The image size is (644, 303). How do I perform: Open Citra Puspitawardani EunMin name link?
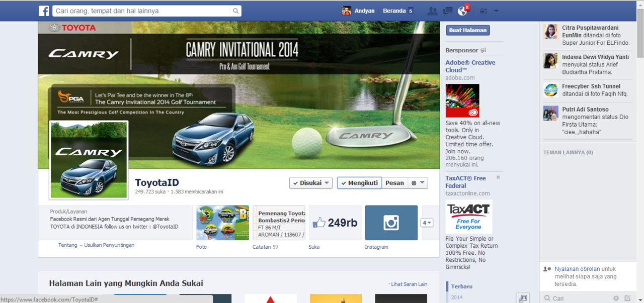(x=591, y=32)
